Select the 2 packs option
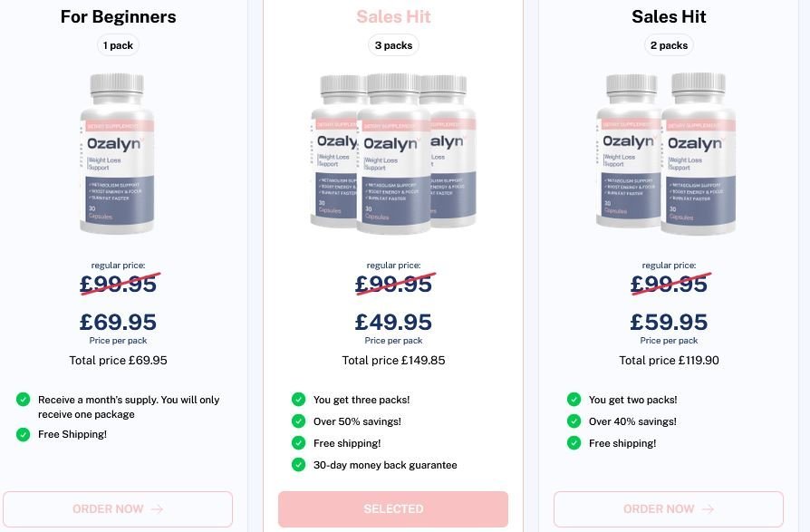Viewport: 810px width, 532px height. point(669,44)
